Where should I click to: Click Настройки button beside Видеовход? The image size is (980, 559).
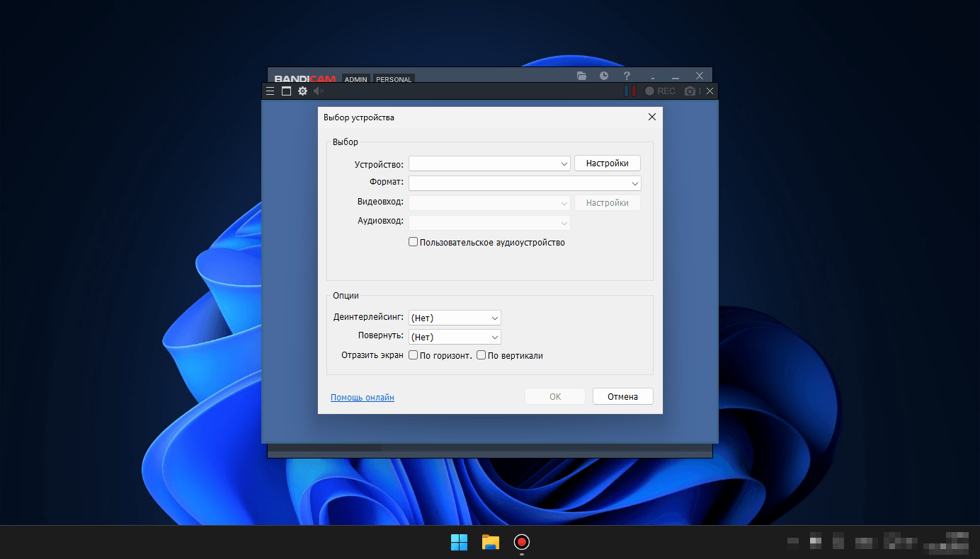point(608,202)
